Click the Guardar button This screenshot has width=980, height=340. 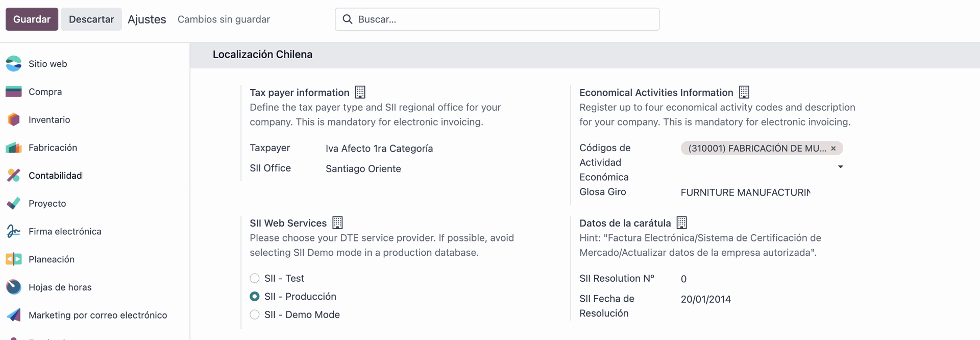tap(32, 19)
